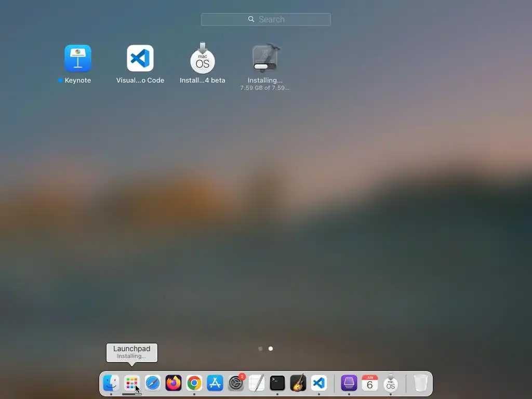Screen dimensions: 532x399
Task: Launch TextEdit from the Dock
Action: click(x=257, y=383)
